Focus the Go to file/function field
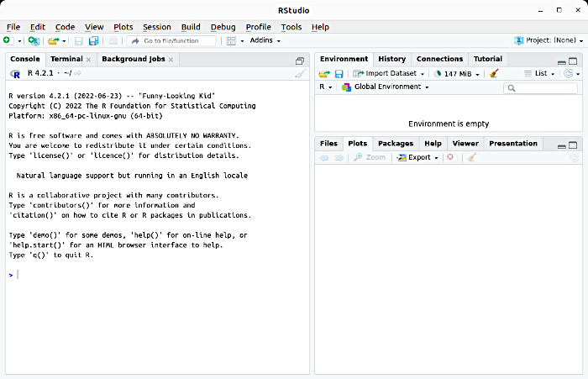588x379 pixels. [171, 41]
